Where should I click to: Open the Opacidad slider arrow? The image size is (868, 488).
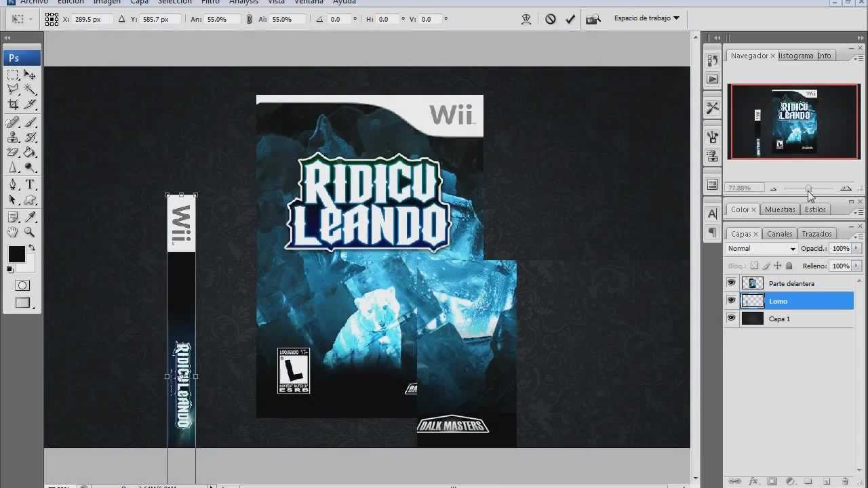(x=856, y=249)
